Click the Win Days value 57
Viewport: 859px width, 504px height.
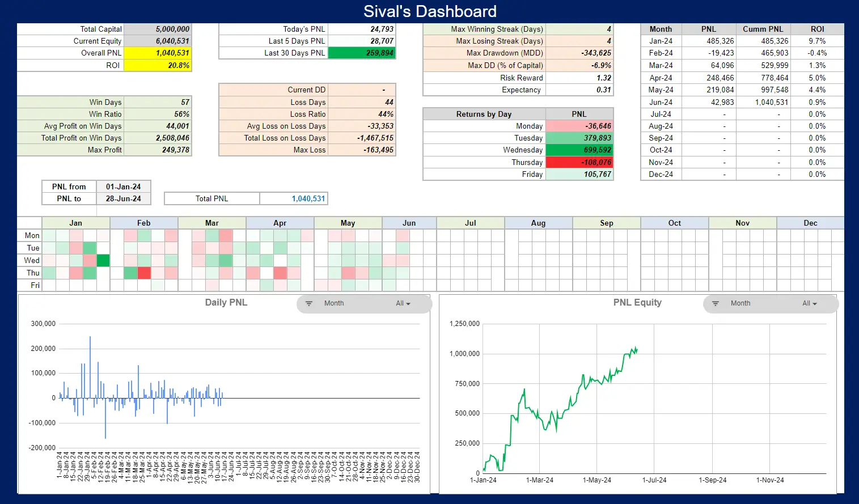point(158,102)
